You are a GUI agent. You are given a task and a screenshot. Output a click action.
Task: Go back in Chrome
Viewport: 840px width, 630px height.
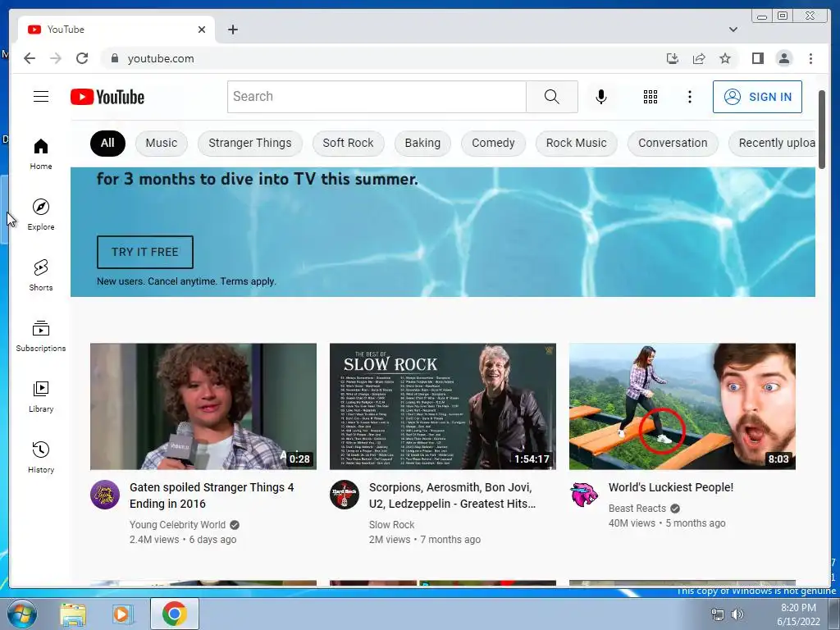(30, 58)
